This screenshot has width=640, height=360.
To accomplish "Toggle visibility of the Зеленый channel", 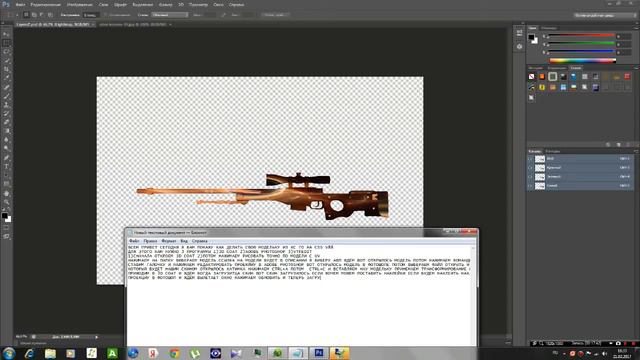I will [530, 177].
